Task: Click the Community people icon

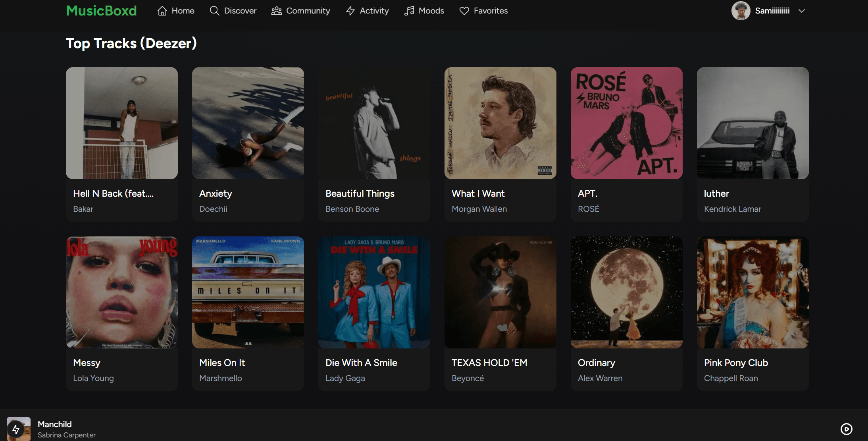Action: click(x=276, y=11)
